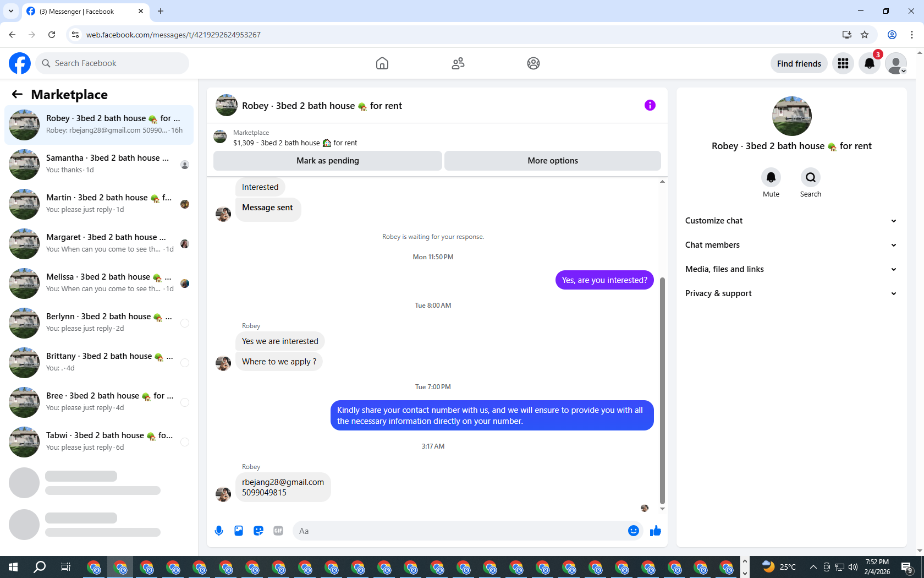Open the Friends icon in top navigation

tap(458, 63)
